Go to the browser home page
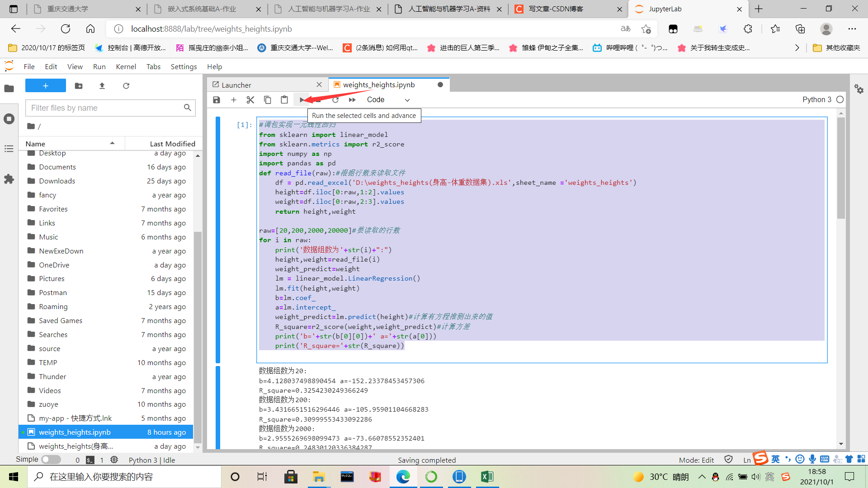 [x=90, y=29]
